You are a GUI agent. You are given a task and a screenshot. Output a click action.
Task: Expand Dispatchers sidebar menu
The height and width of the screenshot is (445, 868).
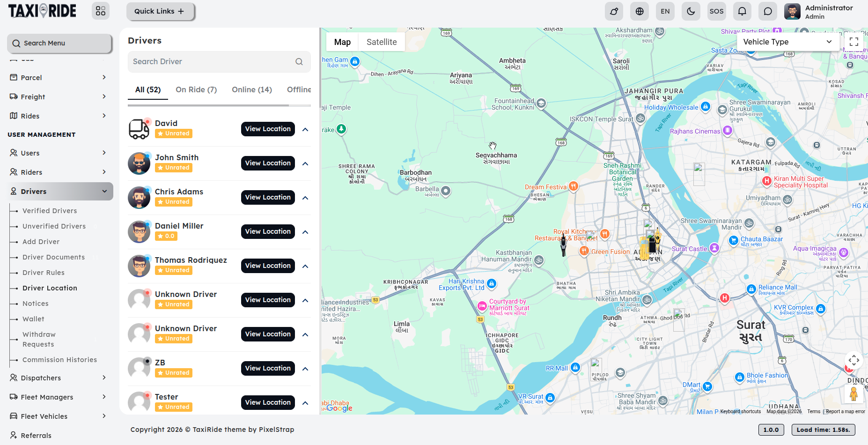[59, 378]
